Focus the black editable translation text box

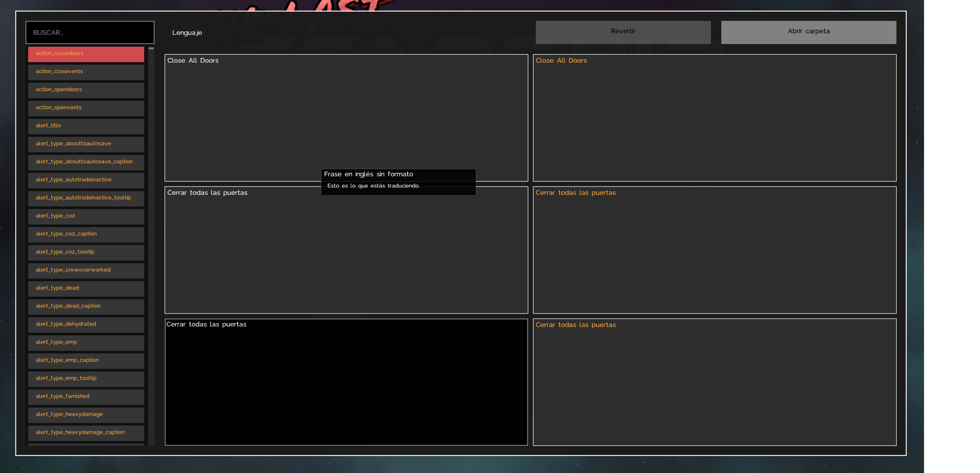pos(346,382)
